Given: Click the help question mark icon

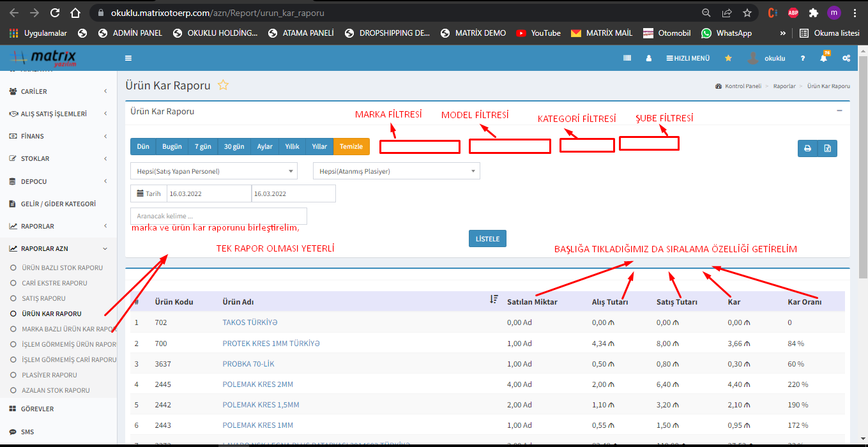Looking at the screenshot, I should (x=803, y=58).
